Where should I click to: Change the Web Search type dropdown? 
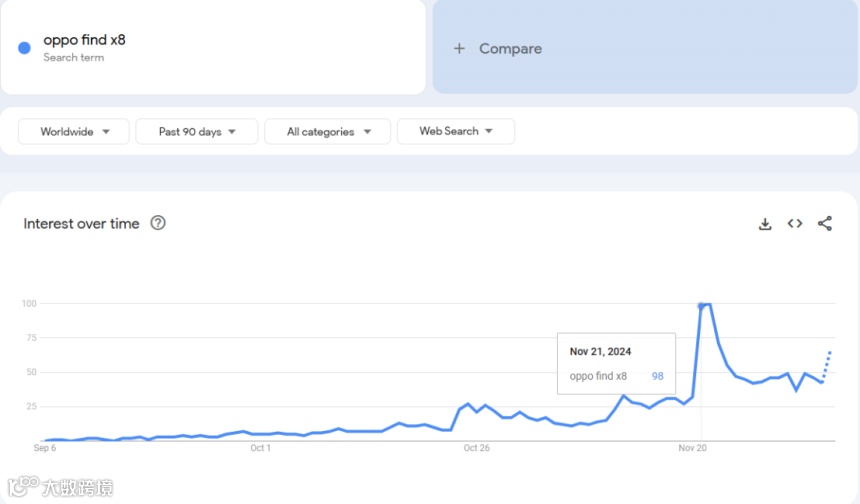click(x=456, y=131)
